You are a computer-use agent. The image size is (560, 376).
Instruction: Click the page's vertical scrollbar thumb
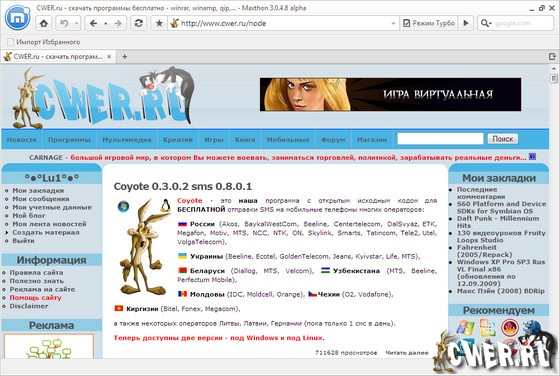tap(554, 78)
